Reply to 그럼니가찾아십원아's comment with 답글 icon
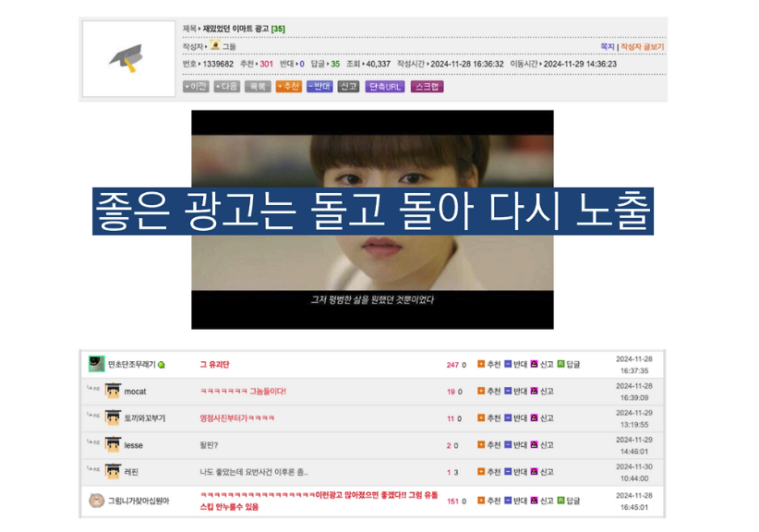Image resolution: width=759 pixels, height=532 pixels. pyautogui.click(x=560, y=501)
